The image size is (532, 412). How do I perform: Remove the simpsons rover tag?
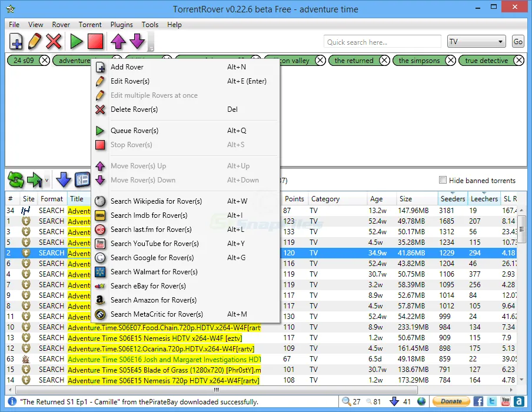(450, 61)
